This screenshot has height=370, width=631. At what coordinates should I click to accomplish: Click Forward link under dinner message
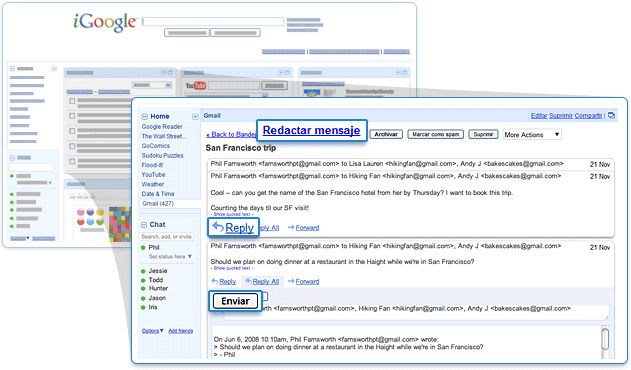[307, 282]
